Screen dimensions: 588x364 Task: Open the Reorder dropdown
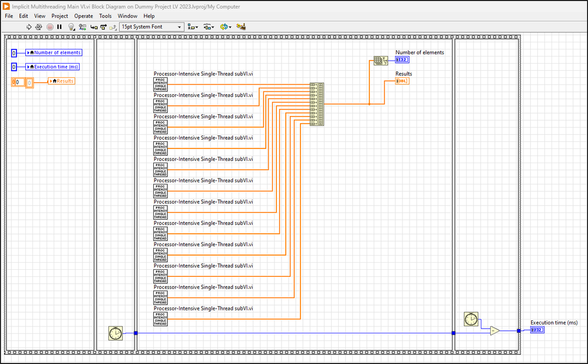coord(225,27)
